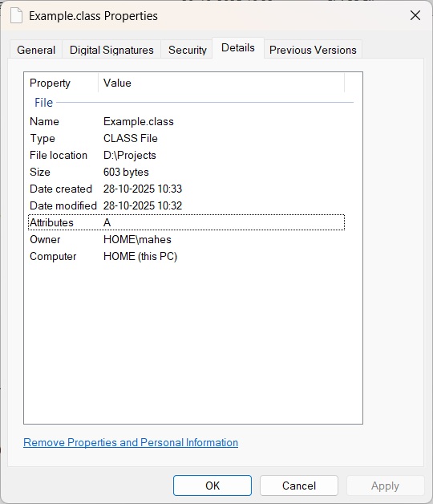Click the file icon in title bar
Screen dimensions: 433x504
(16, 16)
